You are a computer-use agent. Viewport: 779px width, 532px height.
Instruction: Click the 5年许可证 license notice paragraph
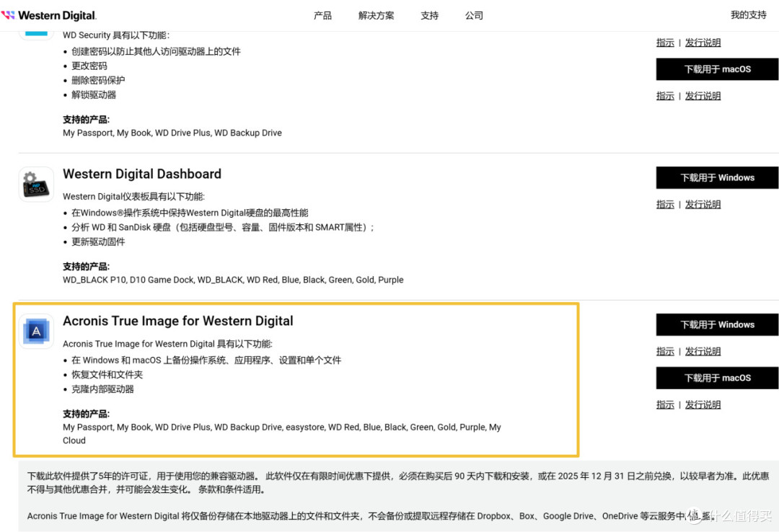[x=398, y=482]
